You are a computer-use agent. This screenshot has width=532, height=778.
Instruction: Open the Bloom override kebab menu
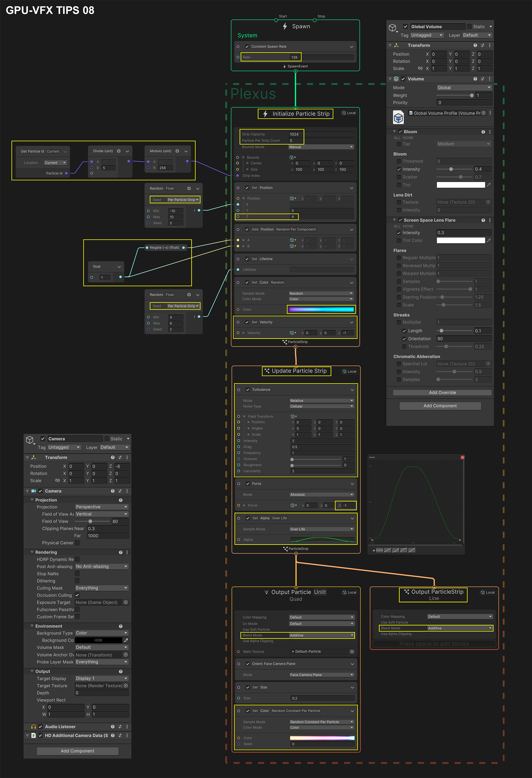[490, 132]
